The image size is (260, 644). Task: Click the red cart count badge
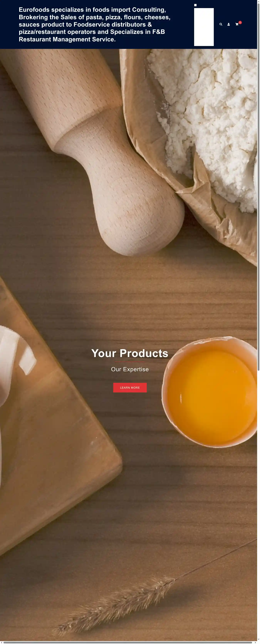[x=240, y=23]
